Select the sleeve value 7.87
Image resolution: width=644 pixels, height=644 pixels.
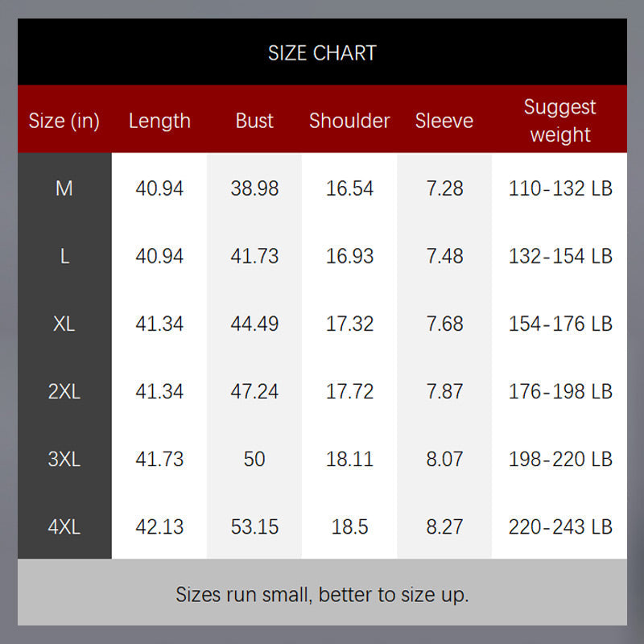click(x=444, y=391)
